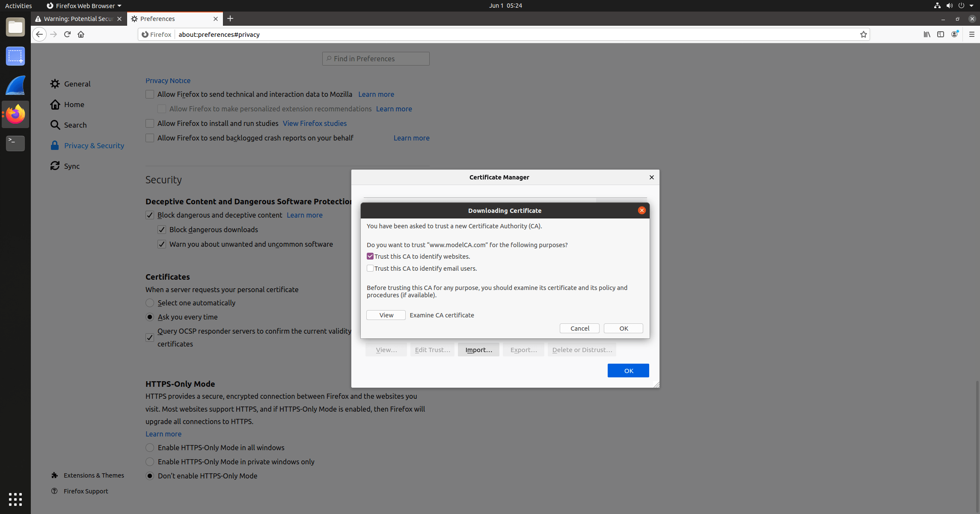Open the Firefox Web Browser app menu

click(x=84, y=6)
